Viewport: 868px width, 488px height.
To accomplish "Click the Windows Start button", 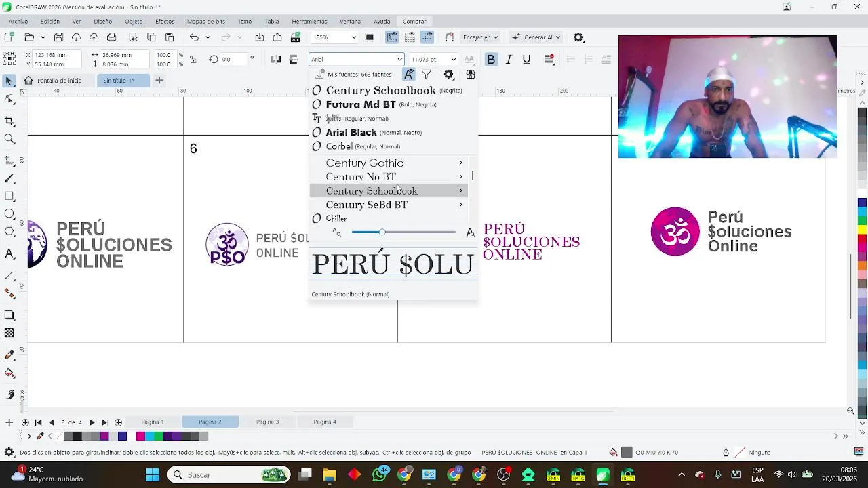I will 152,475.
